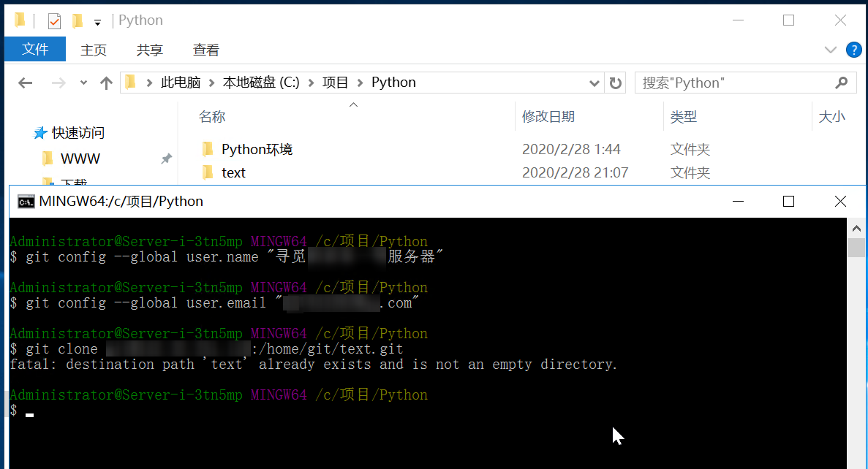This screenshot has height=469, width=868.
Task: Click the column sort chevron above 名称
Action: coord(353,104)
